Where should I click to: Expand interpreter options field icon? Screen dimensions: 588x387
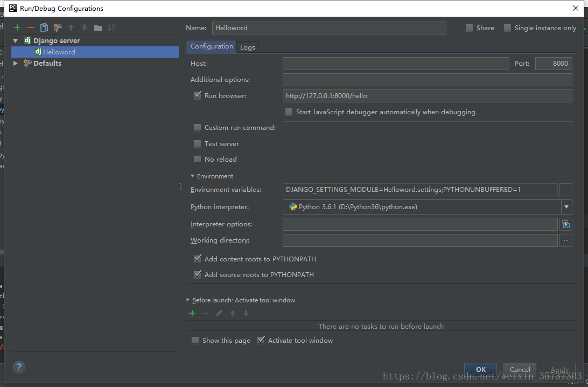point(566,224)
